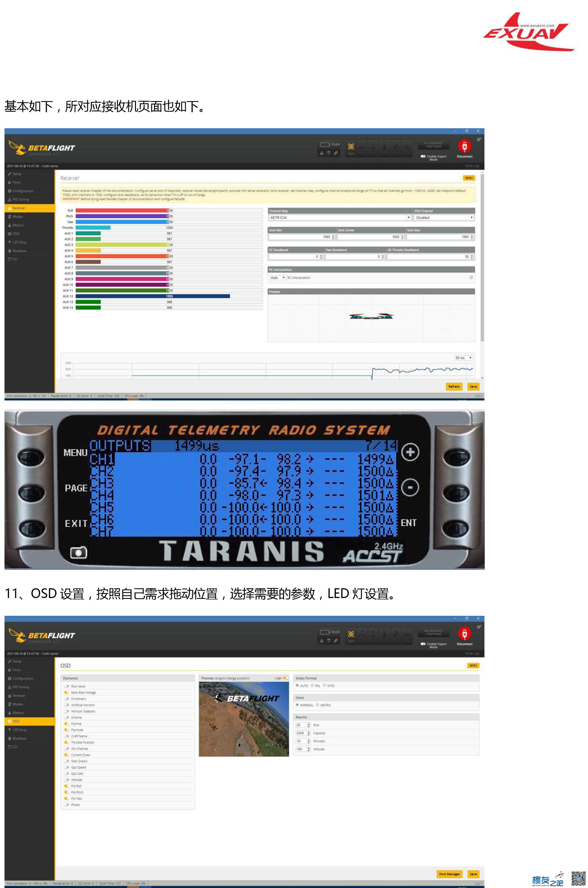Click the minus circle on Taranis screen
Viewport: 588px width, 888px height.
[410, 487]
